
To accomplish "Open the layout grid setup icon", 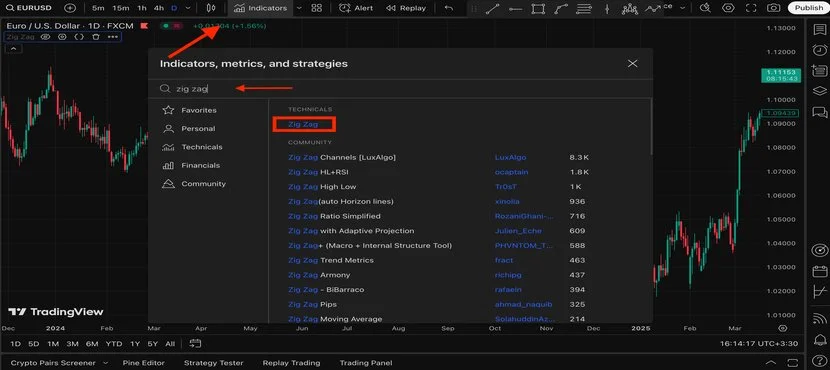I will point(317,8).
